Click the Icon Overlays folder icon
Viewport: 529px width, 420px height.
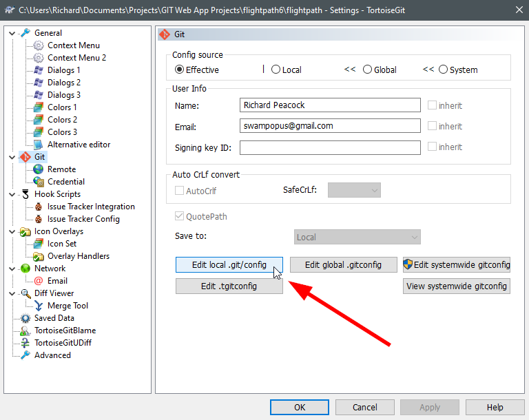(x=25, y=232)
